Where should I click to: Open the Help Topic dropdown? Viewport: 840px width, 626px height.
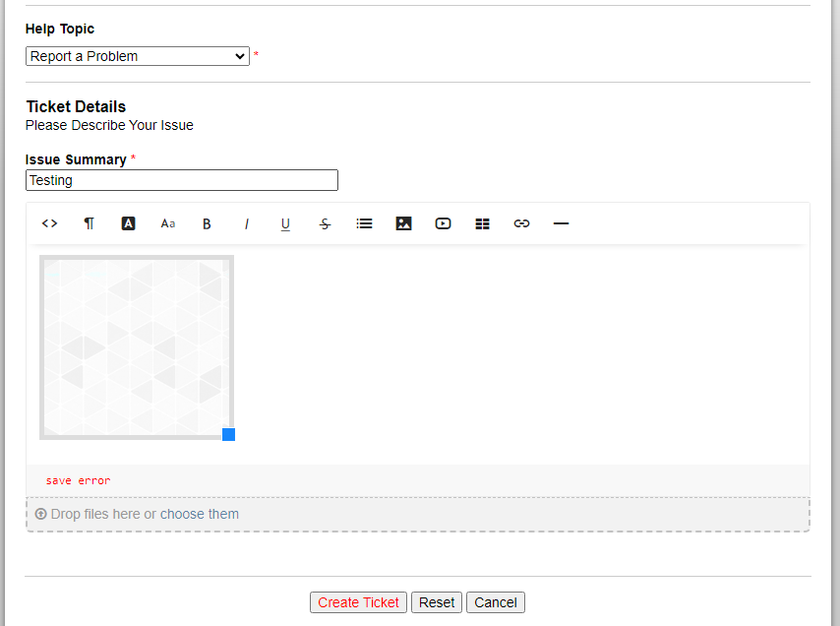pos(138,56)
